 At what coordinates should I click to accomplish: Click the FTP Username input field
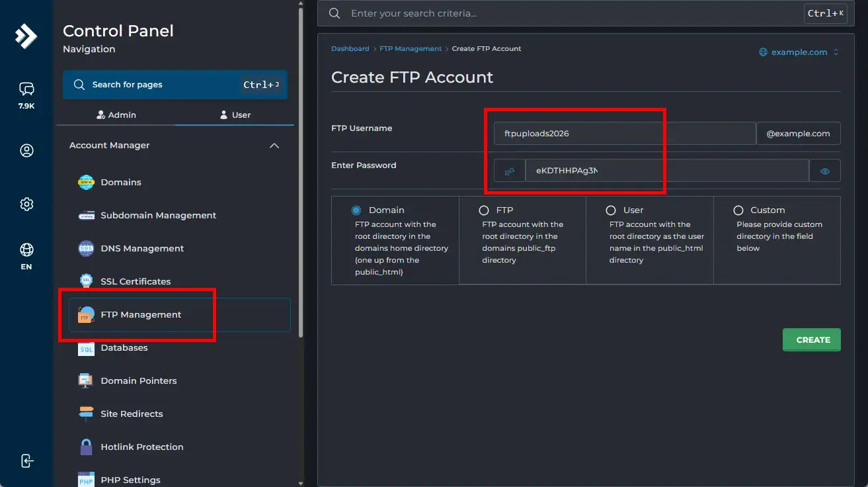click(625, 133)
